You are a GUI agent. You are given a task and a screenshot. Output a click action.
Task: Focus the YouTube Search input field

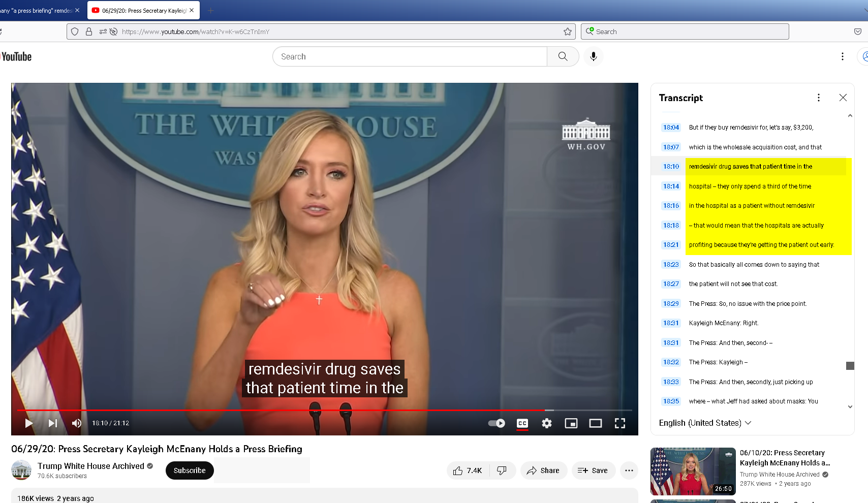pyautogui.click(x=410, y=56)
